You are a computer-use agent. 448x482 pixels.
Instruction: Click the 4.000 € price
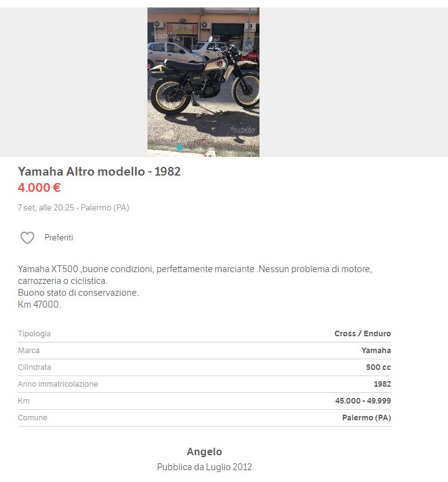[39, 187]
